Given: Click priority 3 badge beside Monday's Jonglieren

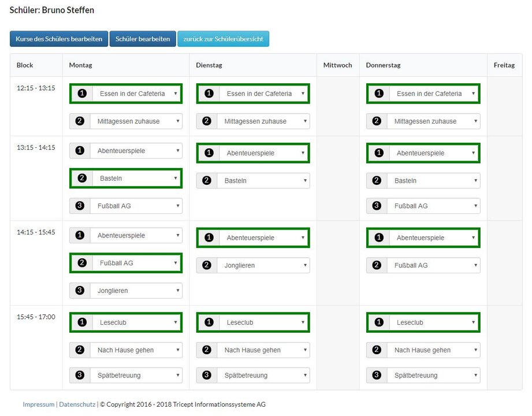Looking at the screenshot, I should click(80, 291).
